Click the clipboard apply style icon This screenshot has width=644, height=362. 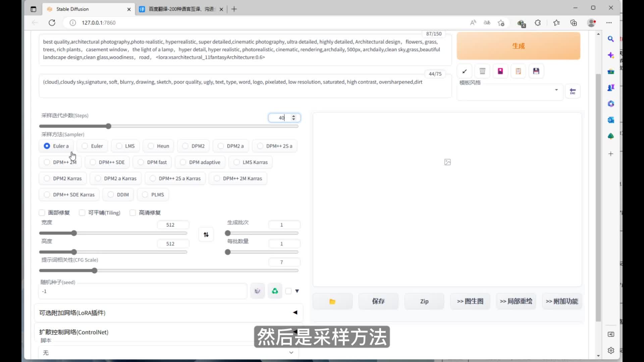click(x=518, y=71)
